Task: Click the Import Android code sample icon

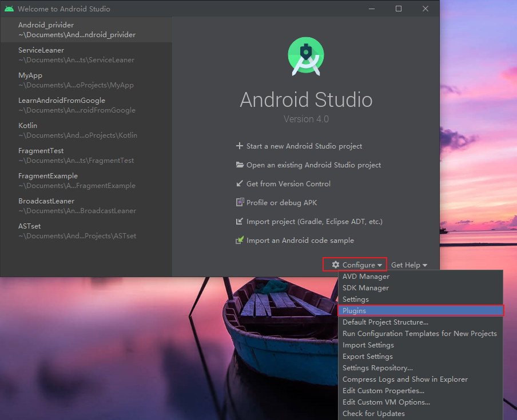Action: tap(240, 240)
